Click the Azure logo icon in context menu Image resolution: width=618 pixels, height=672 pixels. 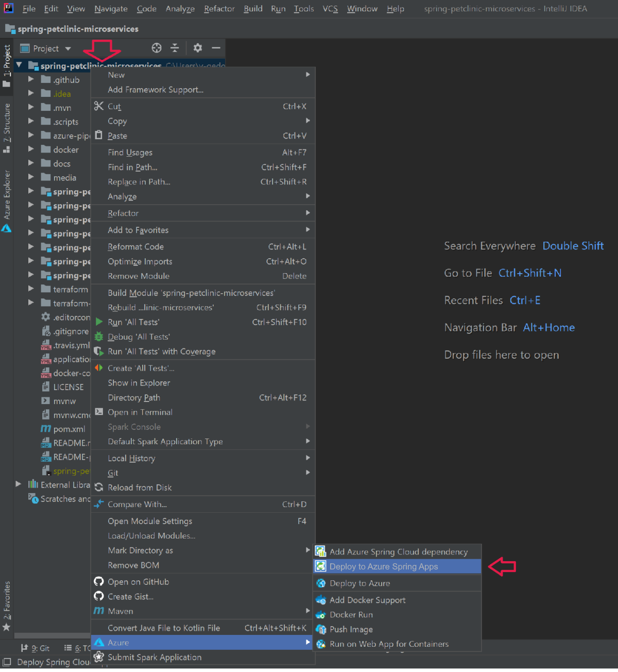(99, 643)
